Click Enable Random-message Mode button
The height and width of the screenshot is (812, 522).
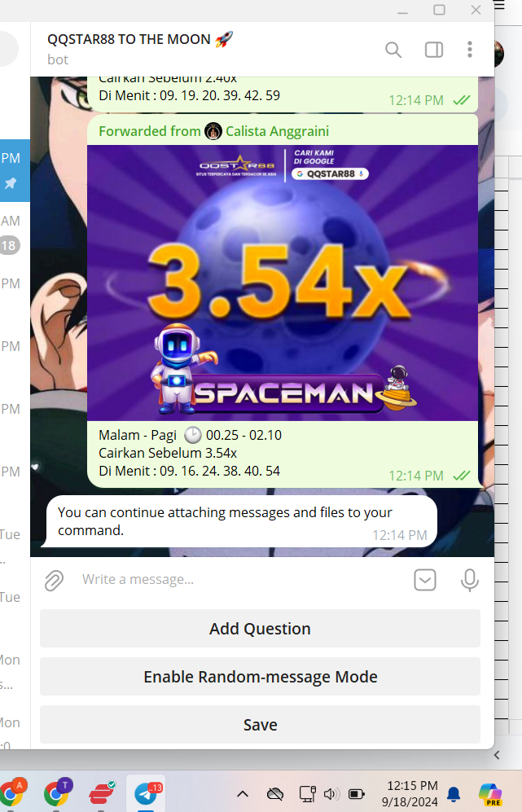pyautogui.click(x=260, y=677)
